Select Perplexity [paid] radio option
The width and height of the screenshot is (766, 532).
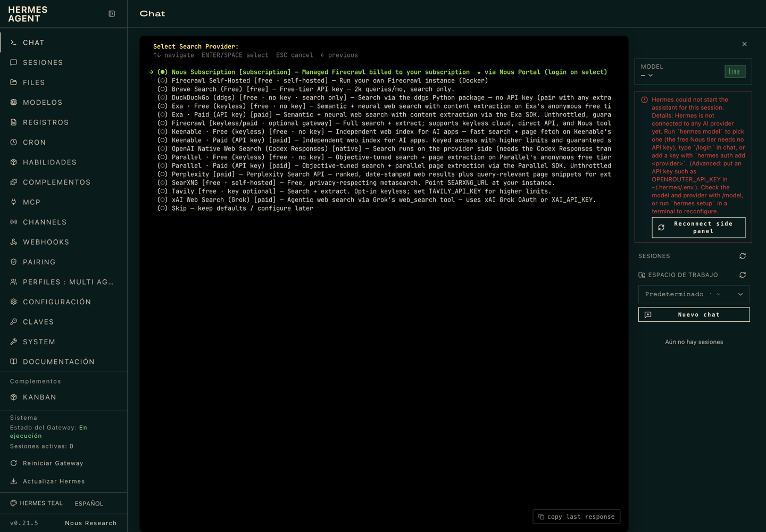[x=162, y=174]
